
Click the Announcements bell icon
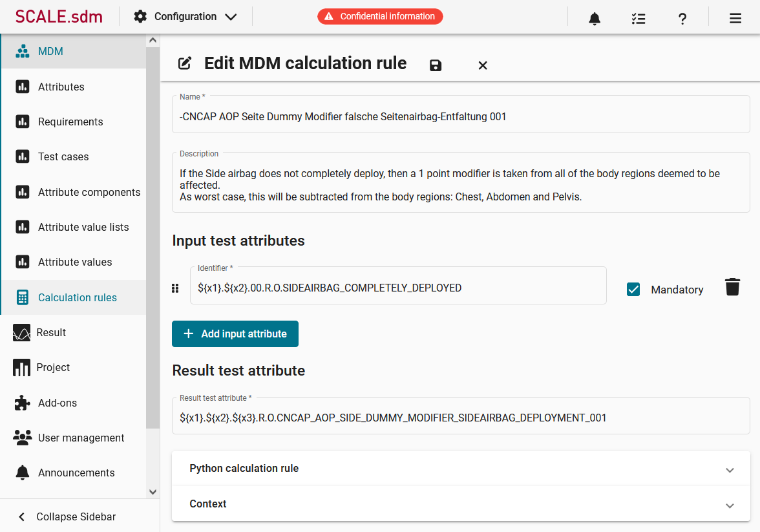(x=22, y=473)
